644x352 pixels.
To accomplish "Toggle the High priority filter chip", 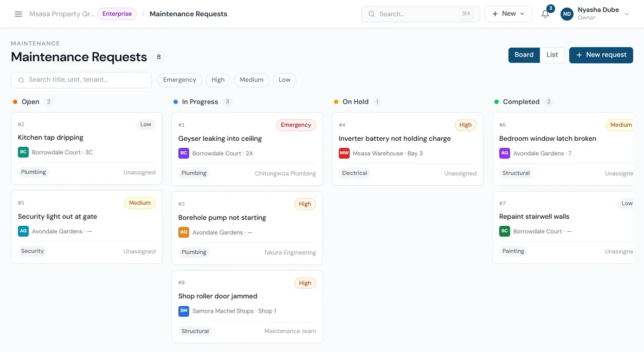I will coord(218,80).
